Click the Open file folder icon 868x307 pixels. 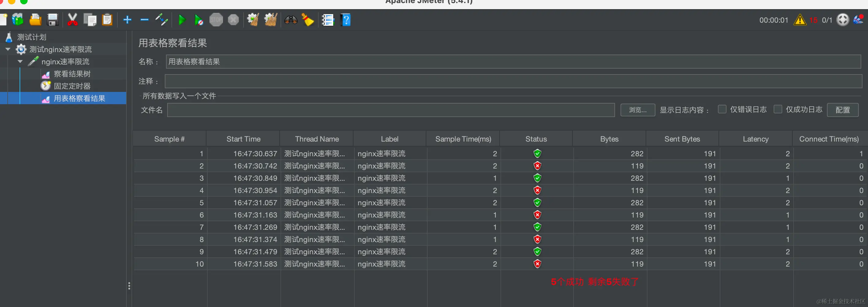click(35, 20)
